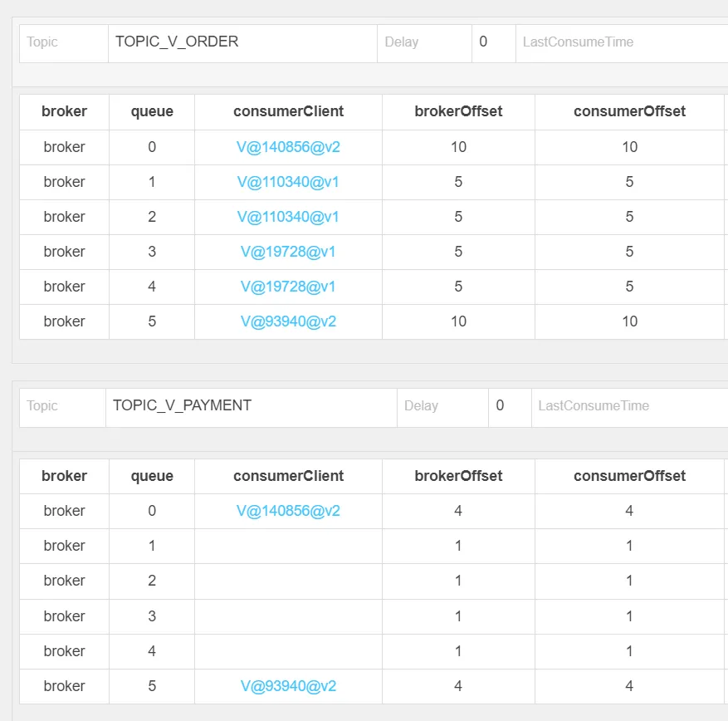Select brokerOffset value 10 for TOPIC_V_ORDER queue 5

point(458,321)
